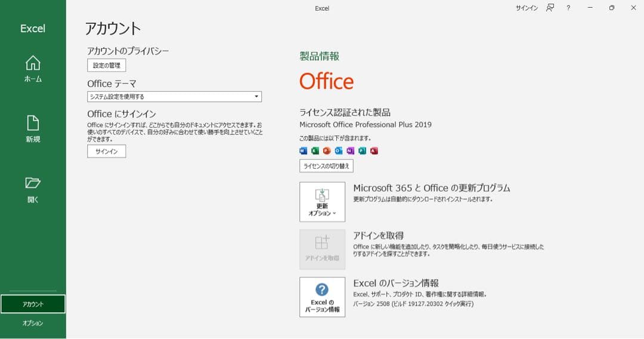The width and height of the screenshot is (644, 339).
Task: Open the feedback icon in title bar
Action: [x=550, y=8]
